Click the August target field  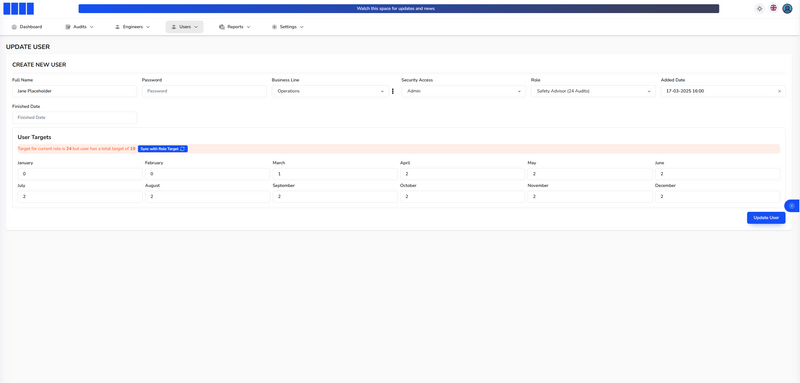(208, 196)
